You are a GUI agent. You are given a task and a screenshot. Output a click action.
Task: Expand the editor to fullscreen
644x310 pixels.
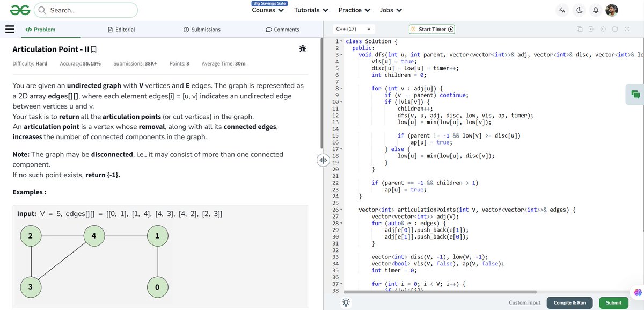(627, 29)
